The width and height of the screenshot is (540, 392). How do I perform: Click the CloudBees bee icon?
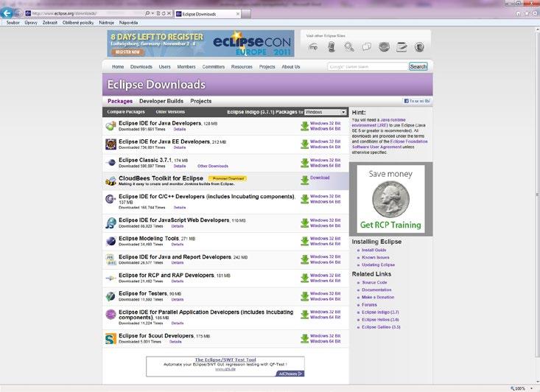pyautogui.click(x=111, y=181)
